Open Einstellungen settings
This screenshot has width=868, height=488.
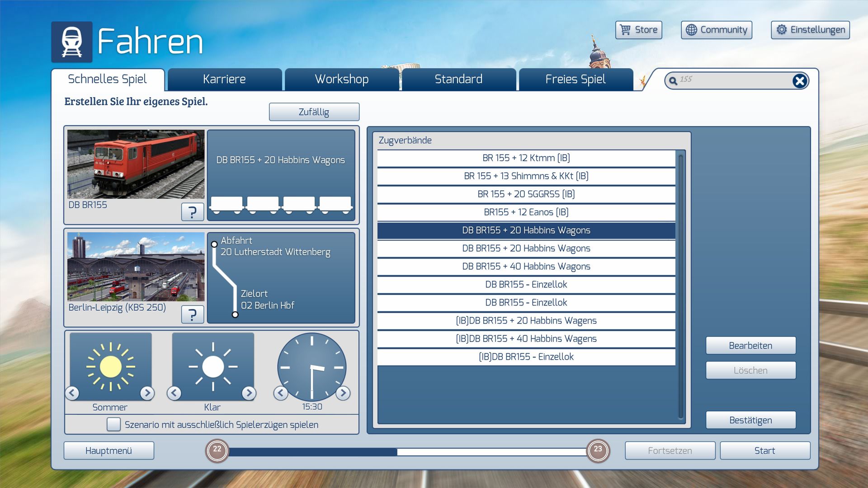click(810, 30)
